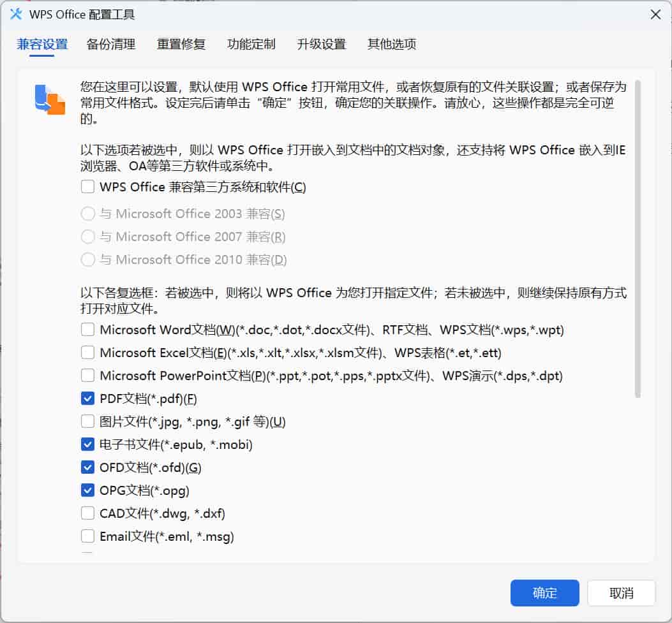Viewport: 672px width, 623px height.
Task: Click the WPS Office 配置工具 wrench icon
Action: pyautogui.click(x=16, y=14)
